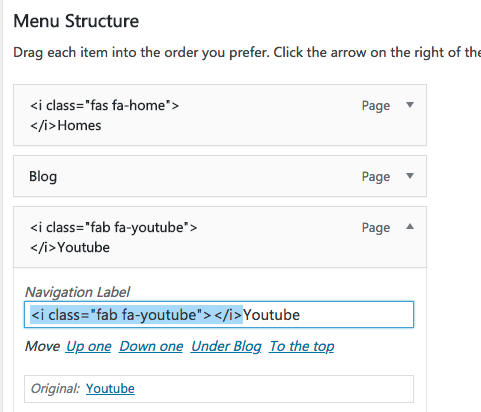Screen dimensions: 481x412
Task: Expand the Blog menu item arrow
Action: click(x=410, y=176)
